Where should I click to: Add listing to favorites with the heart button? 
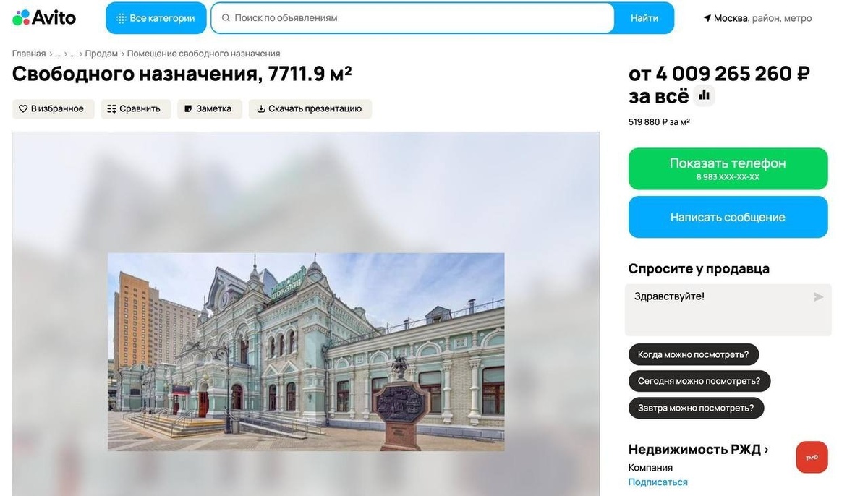pyautogui.click(x=54, y=109)
